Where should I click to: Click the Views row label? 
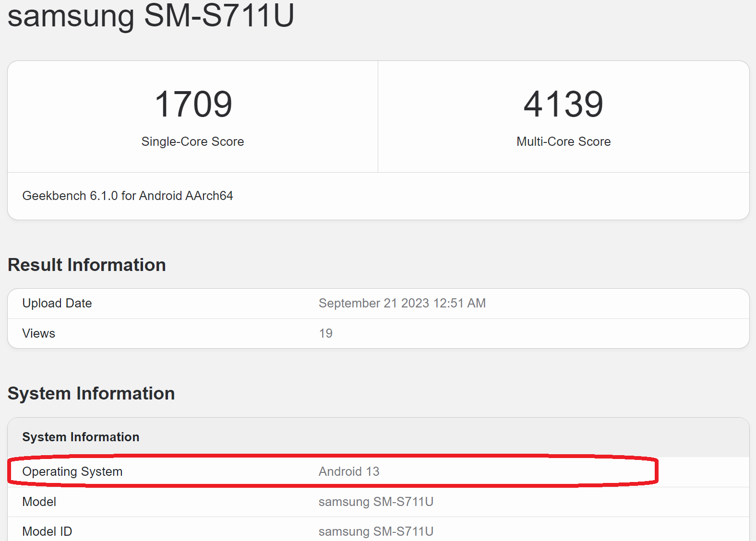[39, 333]
